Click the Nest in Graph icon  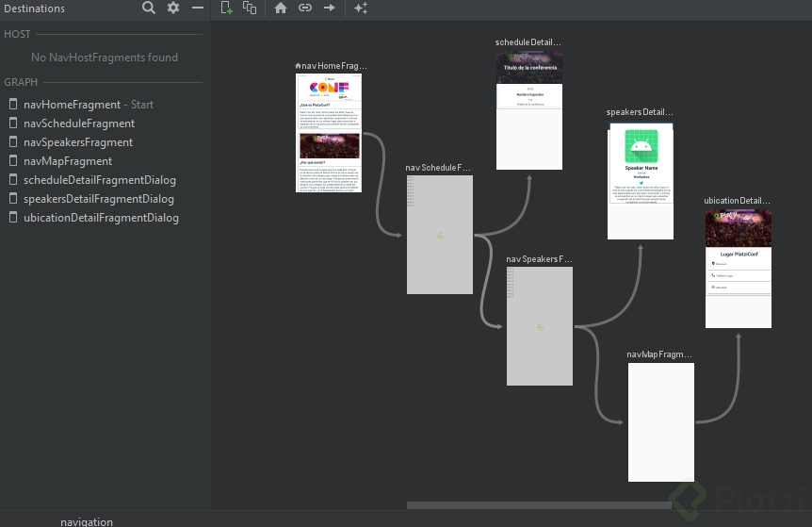click(x=250, y=8)
